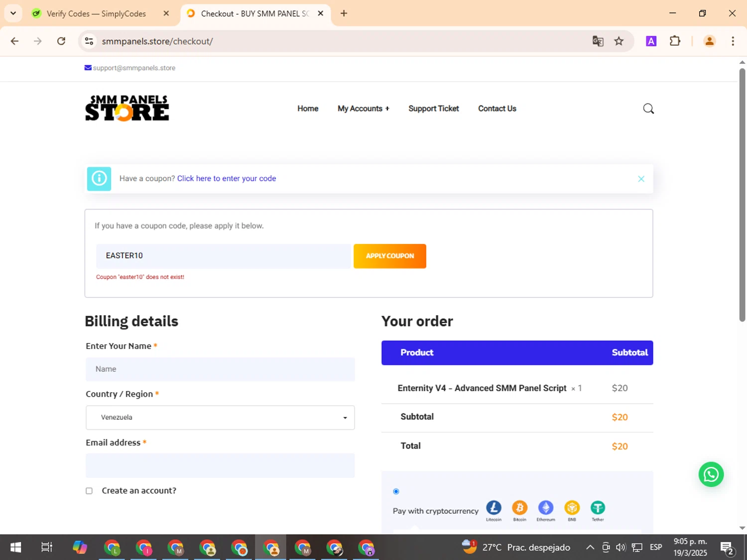Click the Enter Your Name field

tap(220, 369)
